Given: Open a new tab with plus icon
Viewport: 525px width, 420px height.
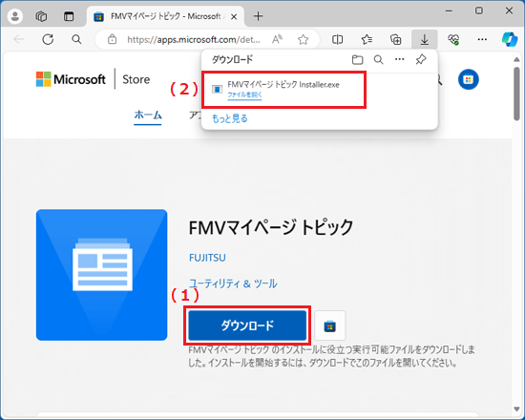Looking at the screenshot, I should point(258,16).
